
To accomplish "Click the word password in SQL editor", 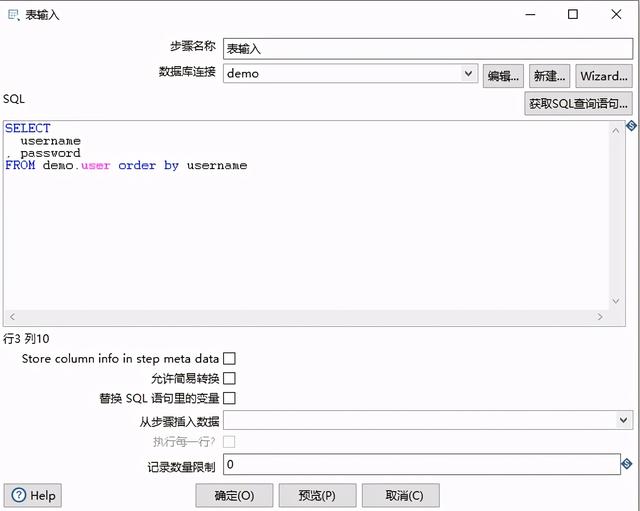I will tap(51, 153).
